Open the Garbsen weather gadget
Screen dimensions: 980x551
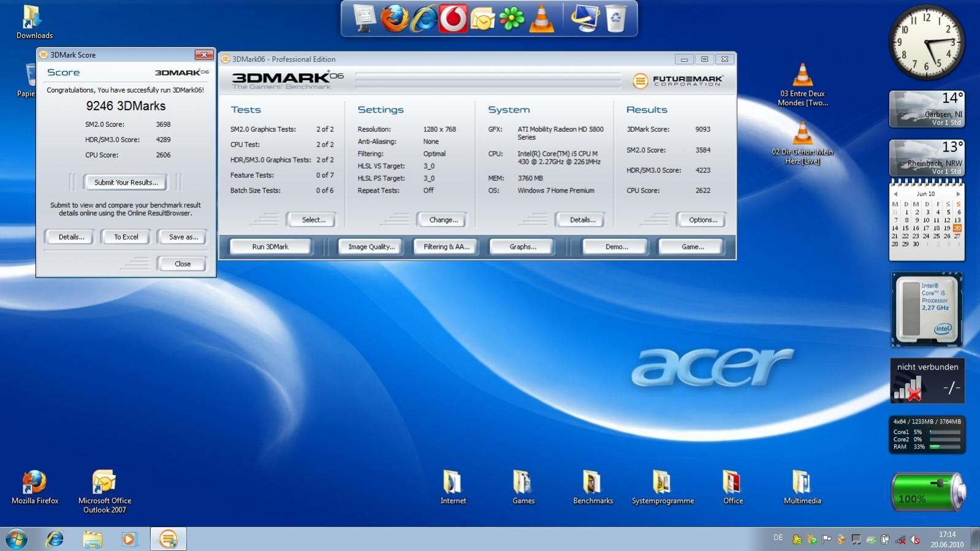pos(927,108)
